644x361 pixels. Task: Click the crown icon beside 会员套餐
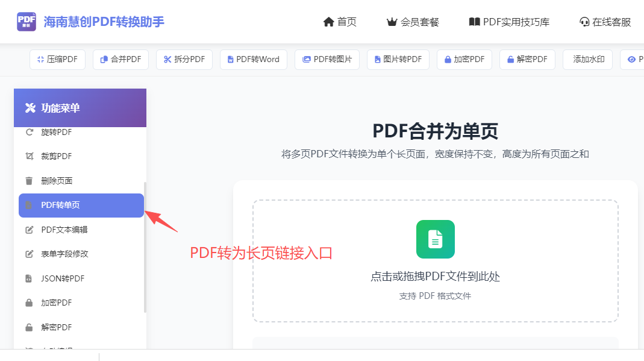pos(392,22)
